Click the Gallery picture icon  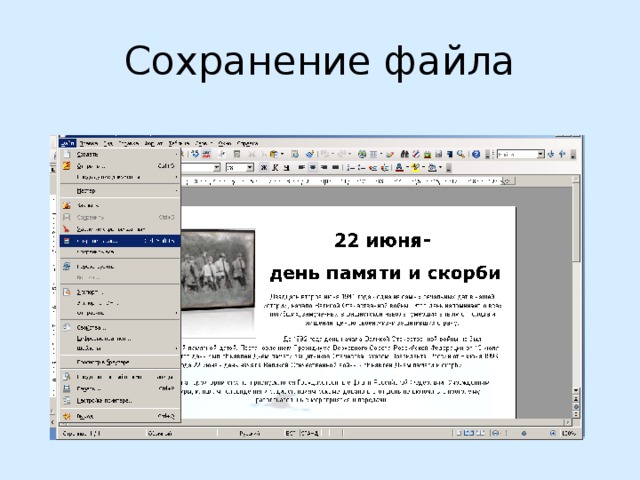[x=427, y=154]
